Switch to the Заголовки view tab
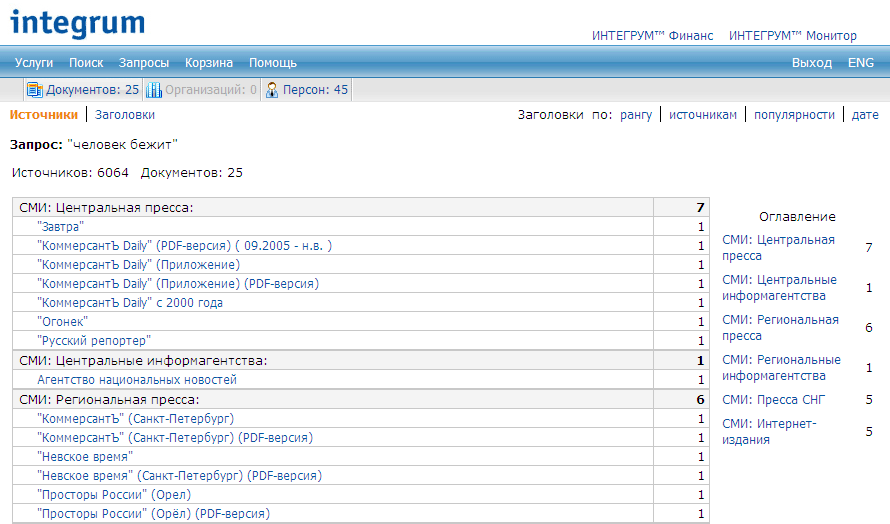 pos(125,115)
